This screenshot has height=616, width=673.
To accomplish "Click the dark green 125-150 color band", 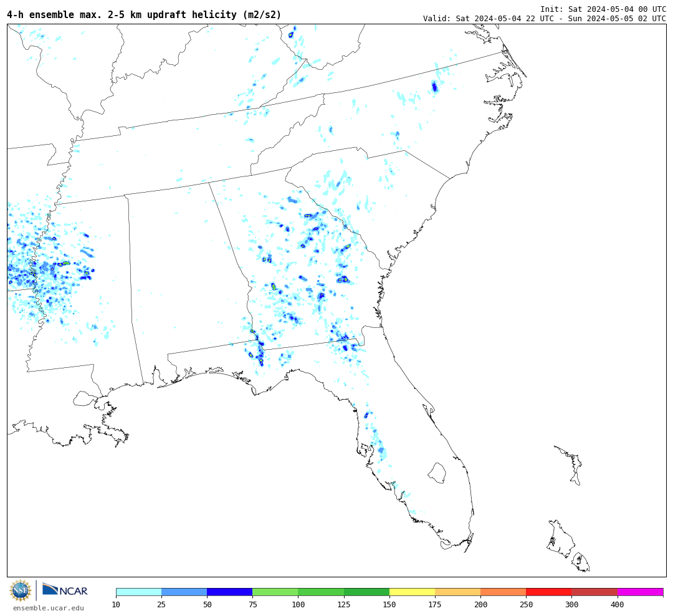I will (x=366, y=592).
